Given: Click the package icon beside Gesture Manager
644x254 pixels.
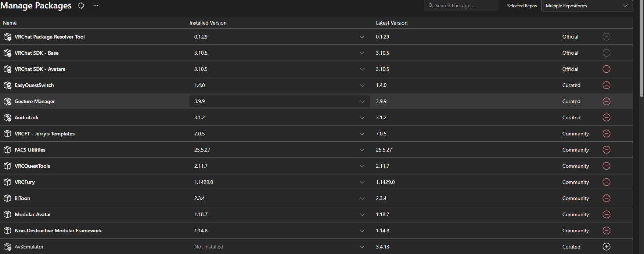Looking at the screenshot, I should (x=7, y=101).
